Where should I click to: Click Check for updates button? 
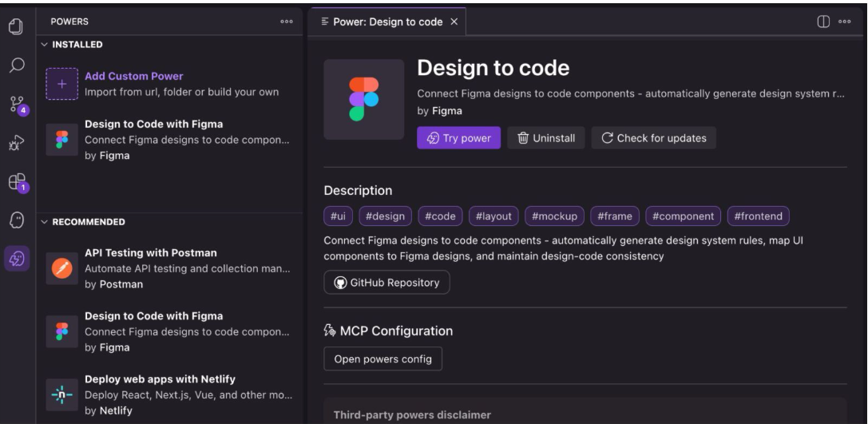pos(654,138)
